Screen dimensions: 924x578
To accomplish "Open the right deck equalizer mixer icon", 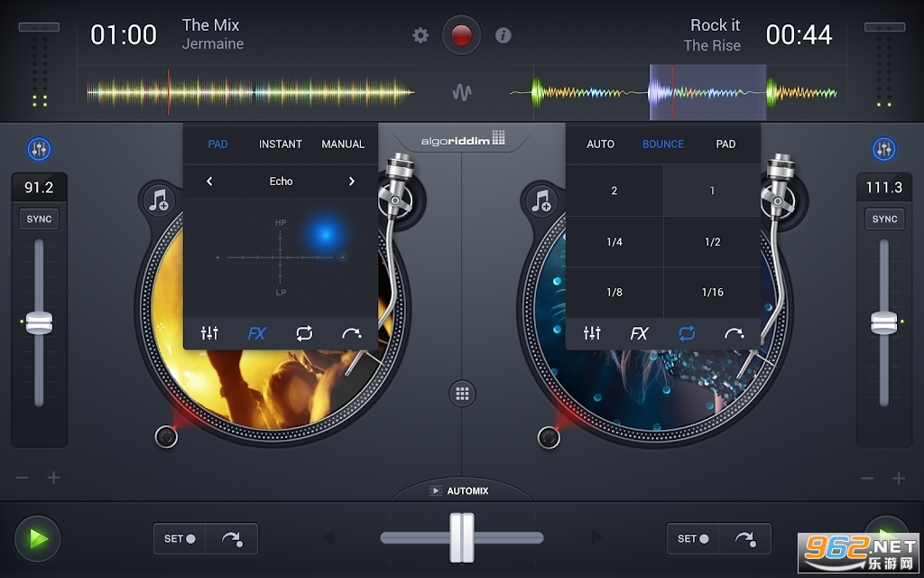I will tap(592, 333).
